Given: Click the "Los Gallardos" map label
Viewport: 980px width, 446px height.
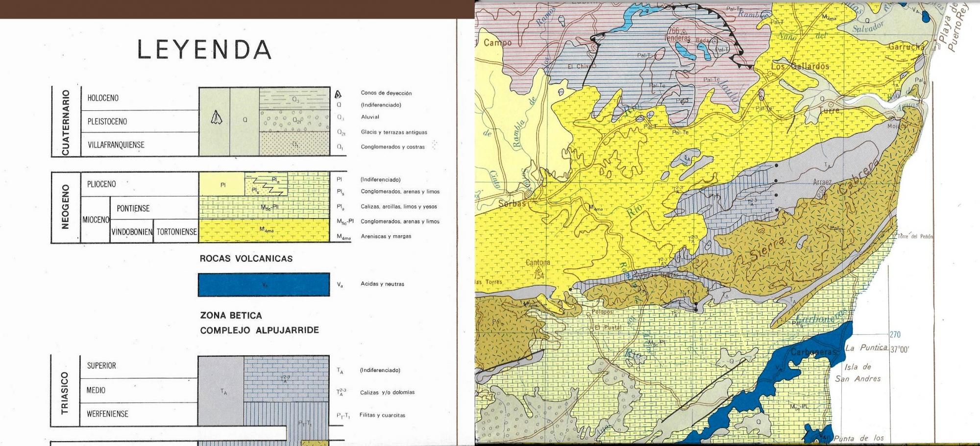Looking at the screenshot, I should [x=800, y=66].
